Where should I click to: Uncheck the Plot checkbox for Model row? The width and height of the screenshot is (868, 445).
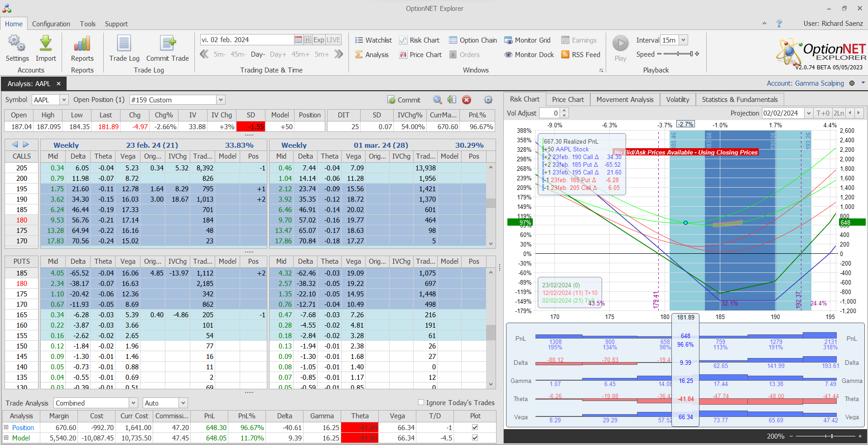(475, 438)
